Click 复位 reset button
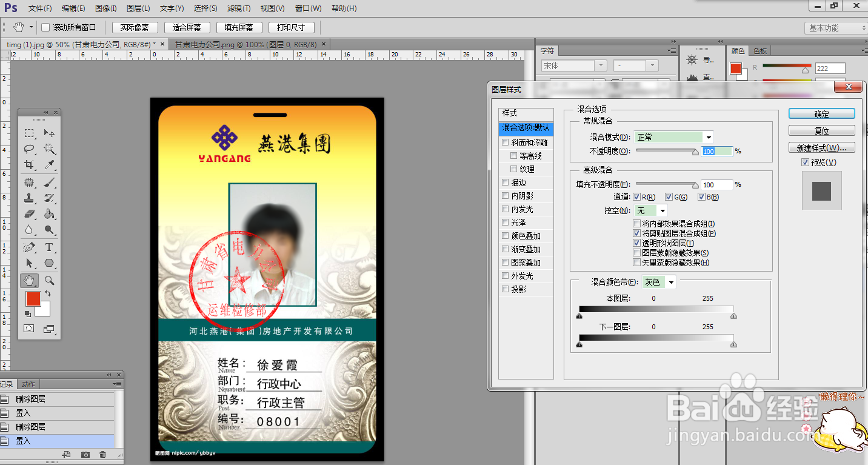This screenshot has width=868, height=465. coord(822,131)
